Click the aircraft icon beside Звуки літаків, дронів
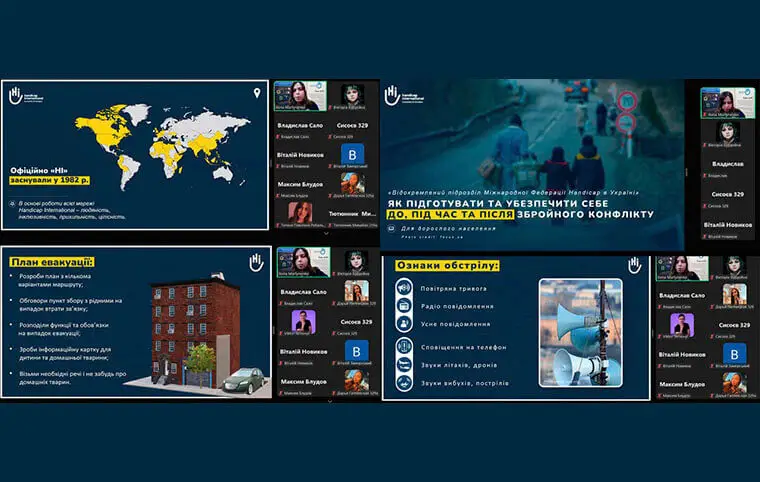 tap(403, 365)
